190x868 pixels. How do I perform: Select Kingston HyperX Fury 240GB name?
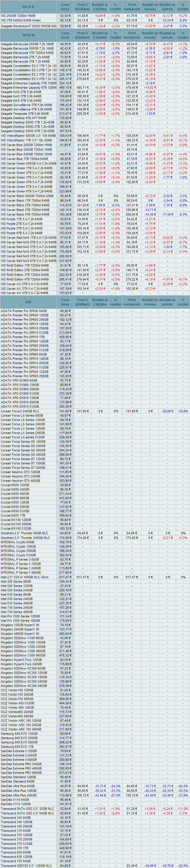21,664
